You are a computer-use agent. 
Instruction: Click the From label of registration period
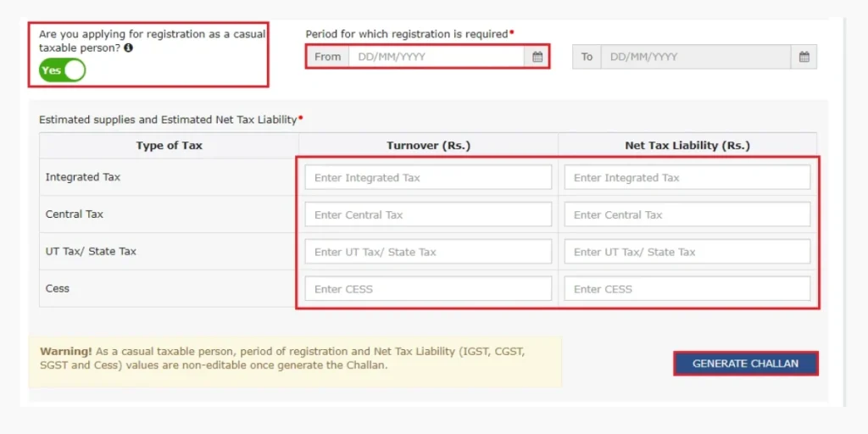click(x=327, y=57)
